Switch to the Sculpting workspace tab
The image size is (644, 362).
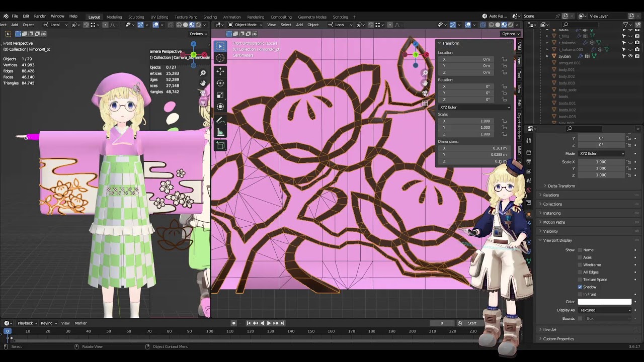pos(136,17)
